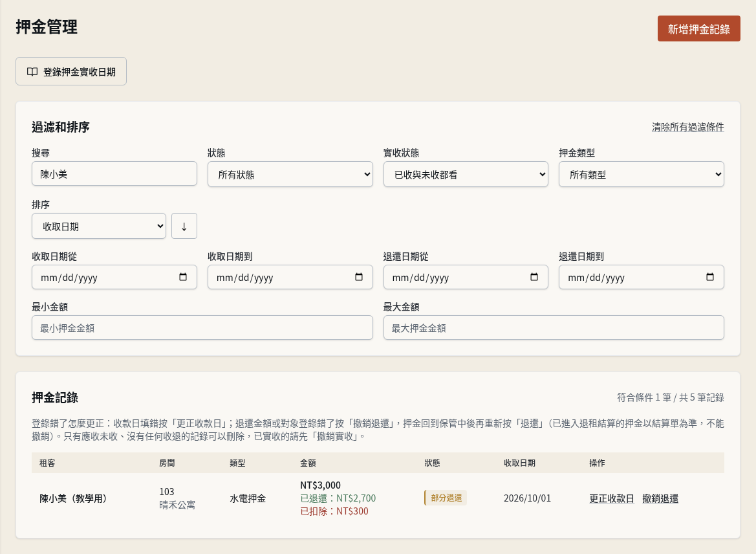Click the 新增押金記錄 button
The height and width of the screenshot is (554, 756).
point(698,28)
